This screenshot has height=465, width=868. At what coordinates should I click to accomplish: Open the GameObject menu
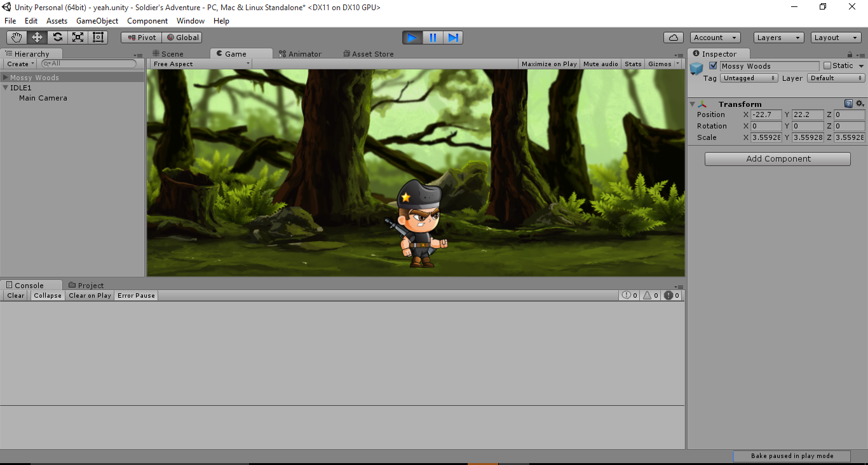(97, 21)
